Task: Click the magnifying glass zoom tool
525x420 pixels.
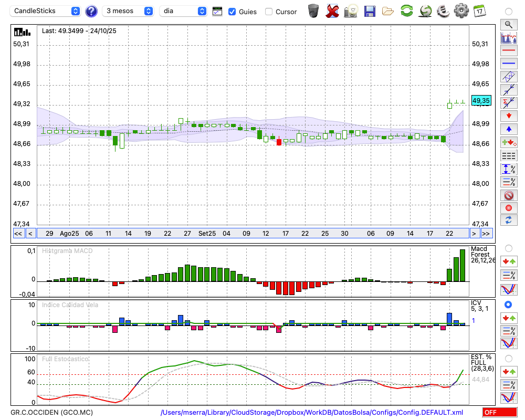Action: pyautogui.click(x=508, y=24)
